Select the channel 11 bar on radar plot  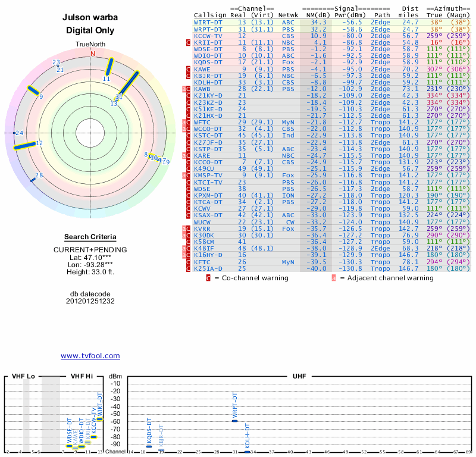[109, 67]
